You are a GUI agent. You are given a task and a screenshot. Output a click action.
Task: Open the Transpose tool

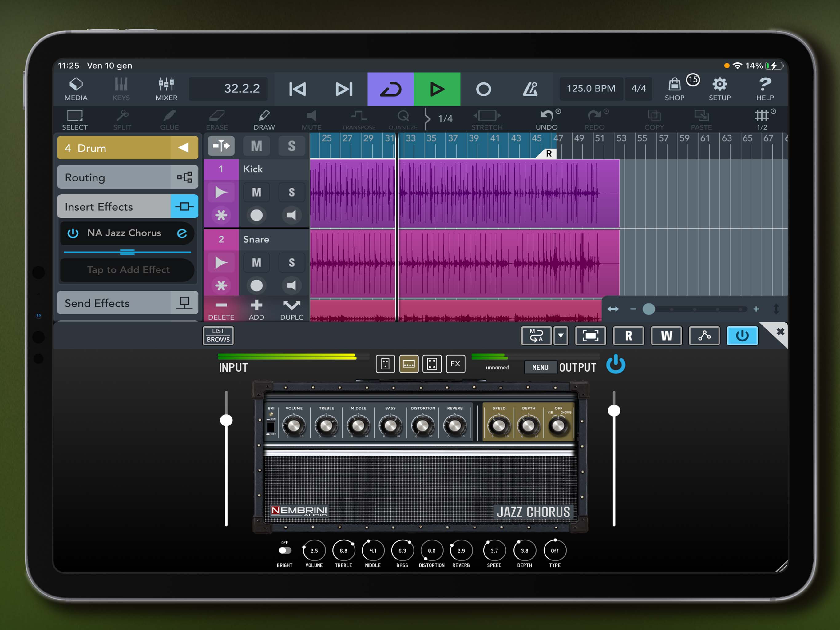[x=359, y=120]
